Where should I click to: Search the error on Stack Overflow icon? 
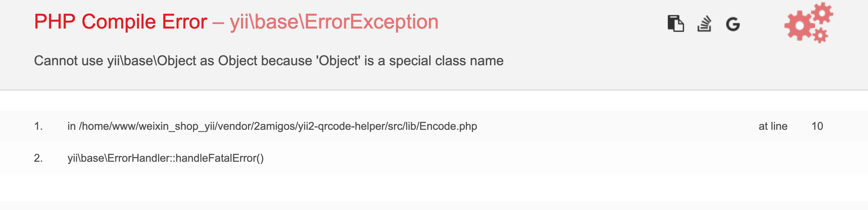(x=704, y=24)
